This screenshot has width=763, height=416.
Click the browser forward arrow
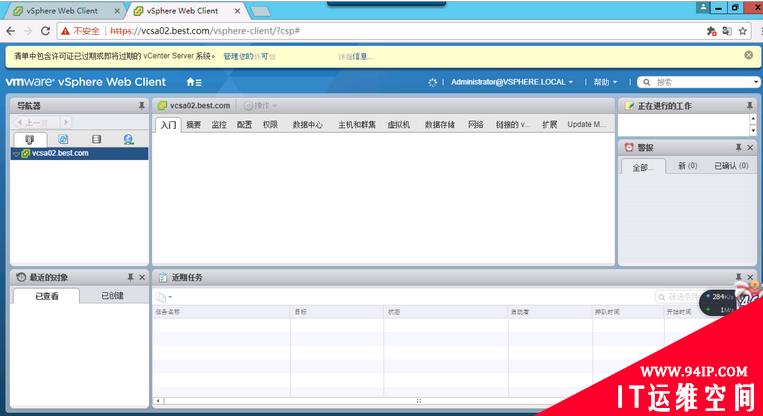28,31
